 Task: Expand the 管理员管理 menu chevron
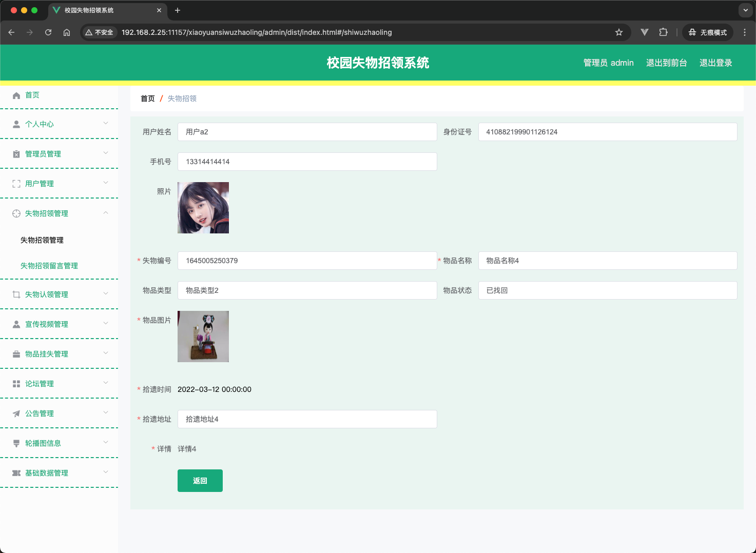click(x=106, y=153)
